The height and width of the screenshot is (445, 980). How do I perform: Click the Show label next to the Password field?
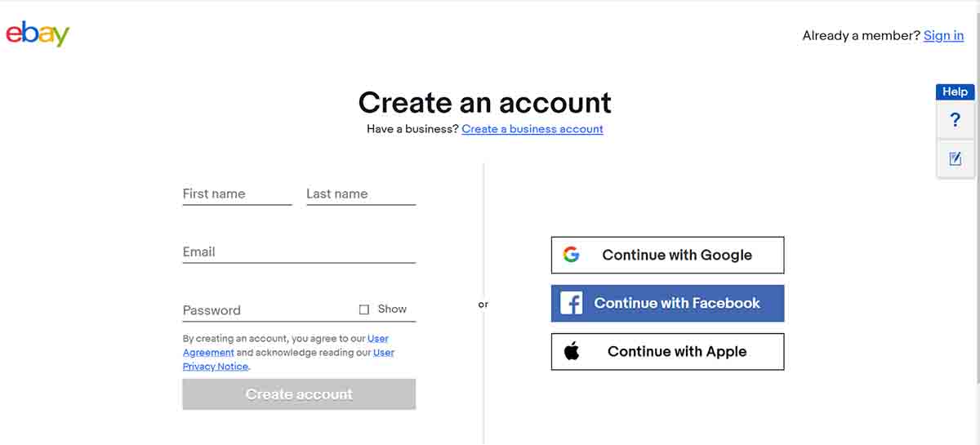point(392,309)
